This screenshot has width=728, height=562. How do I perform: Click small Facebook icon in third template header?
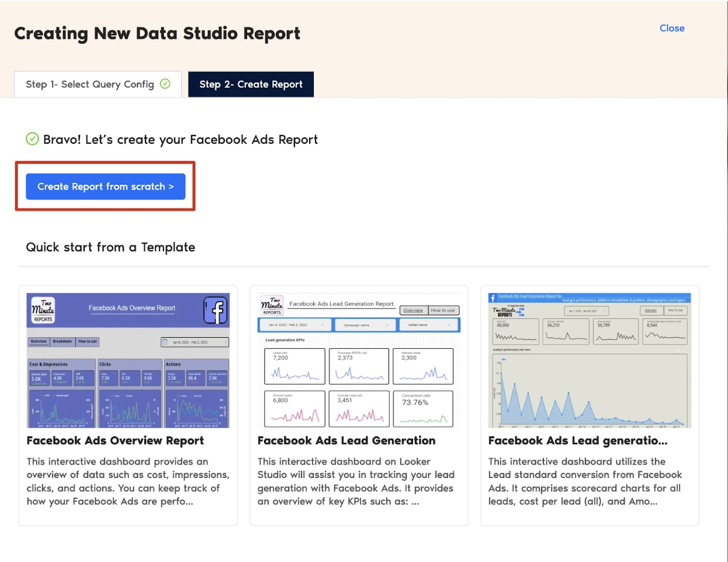pos(493,297)
